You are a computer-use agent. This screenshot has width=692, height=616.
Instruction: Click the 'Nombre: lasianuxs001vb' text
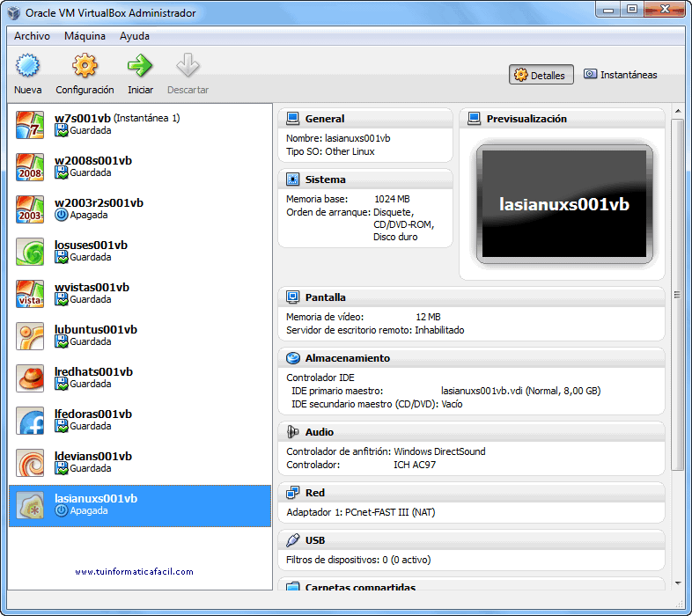point(338,138)
